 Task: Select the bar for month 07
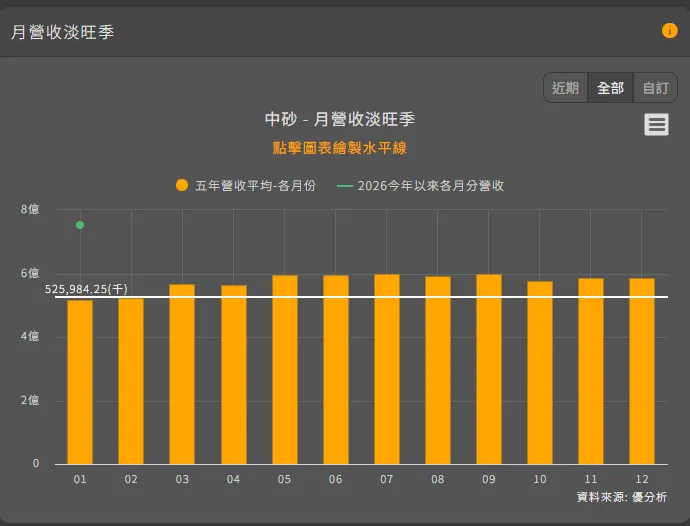pyautogui.click(x=387, y=369)
